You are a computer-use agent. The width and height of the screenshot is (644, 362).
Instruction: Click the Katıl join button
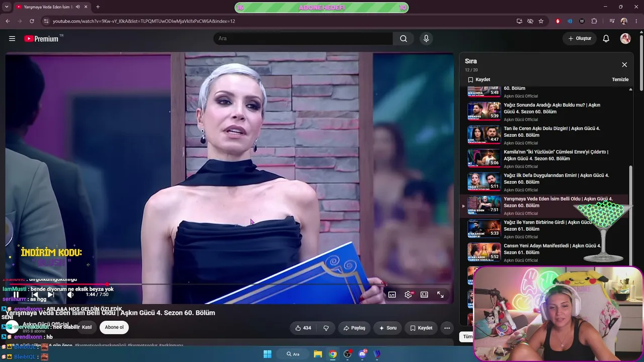pyautogui.click(x=87, y=327)
